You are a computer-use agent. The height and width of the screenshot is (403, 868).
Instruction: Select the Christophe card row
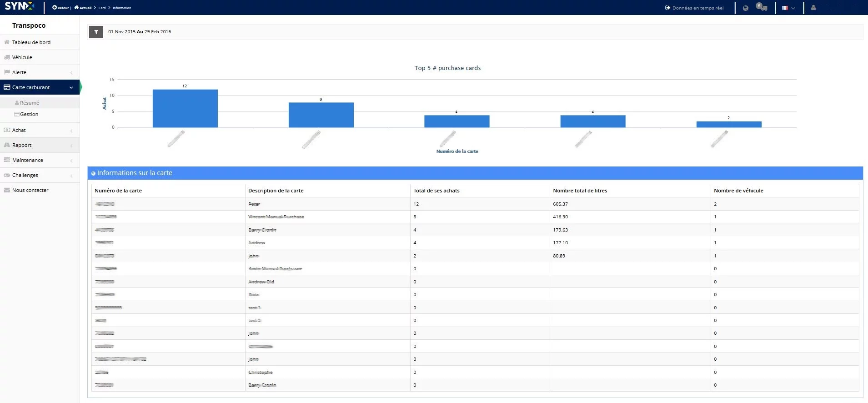click(475, 372)
